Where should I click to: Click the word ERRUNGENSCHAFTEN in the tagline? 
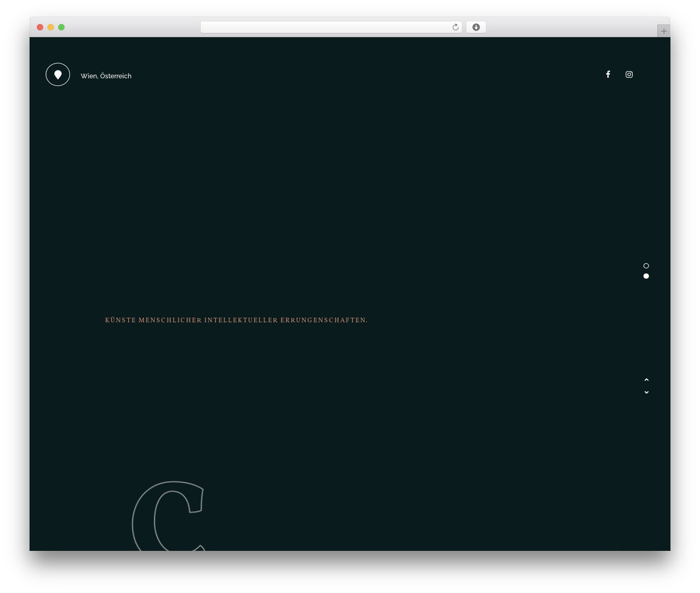pyautogui.click(x=323, y=320)
